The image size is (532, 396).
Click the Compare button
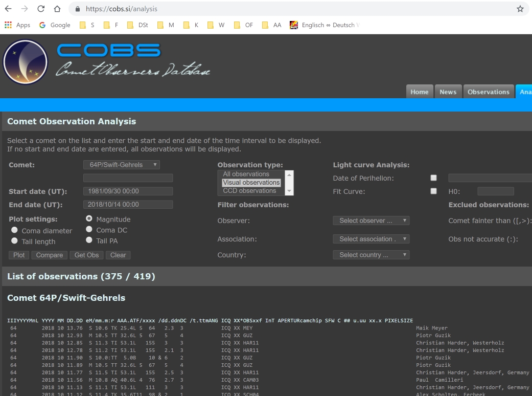pyautogui.click(x=50, y=255)
